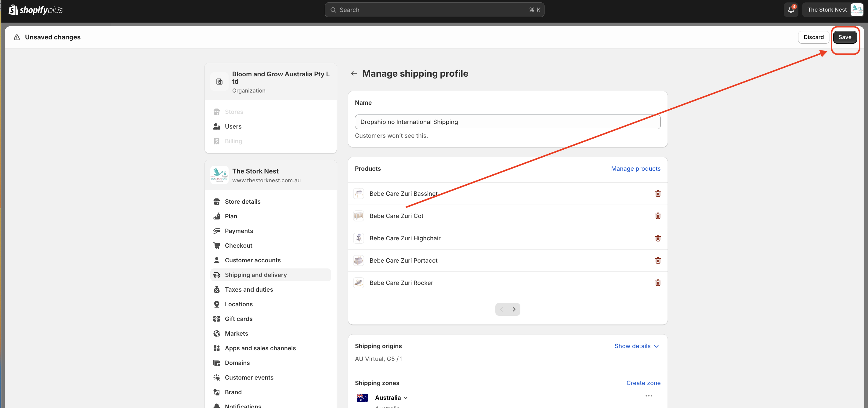
Task: Save the shipping profile changes
Action: pyautogui.click(x=845, y=37)
